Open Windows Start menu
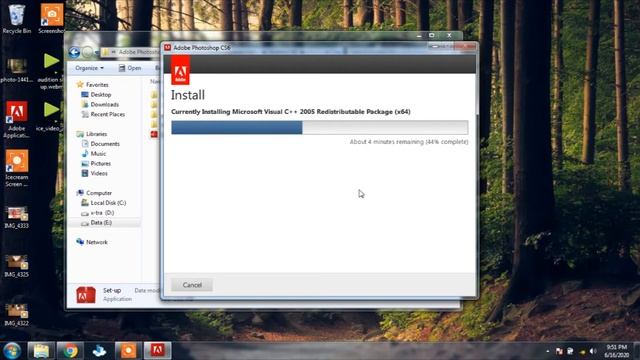Viewport: 640px width, 360px height. pyautogui.click(x=12, y=351)
